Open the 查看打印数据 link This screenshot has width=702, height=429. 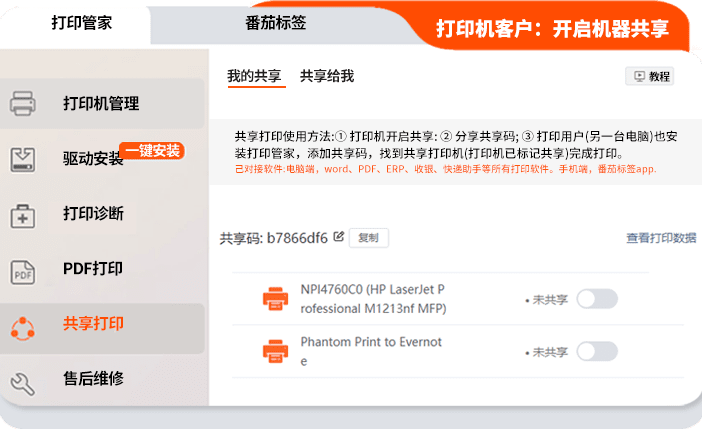click(x=660, y=238)
